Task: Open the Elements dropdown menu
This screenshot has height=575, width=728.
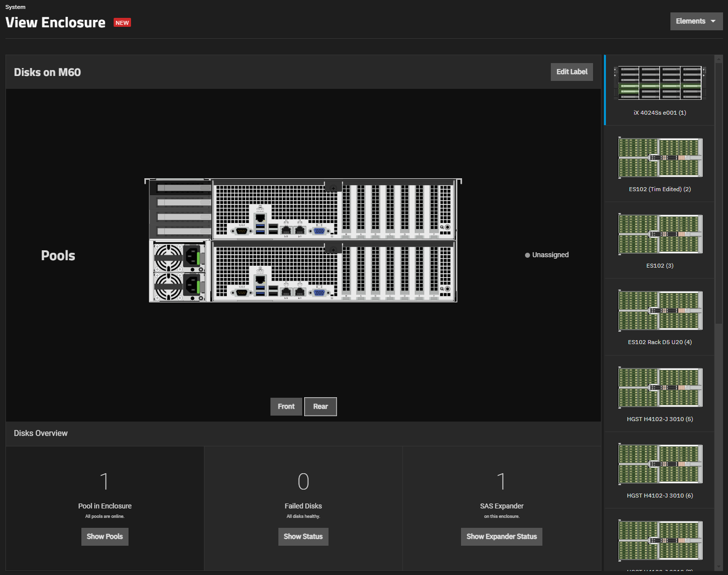Action: pos(690,21)
